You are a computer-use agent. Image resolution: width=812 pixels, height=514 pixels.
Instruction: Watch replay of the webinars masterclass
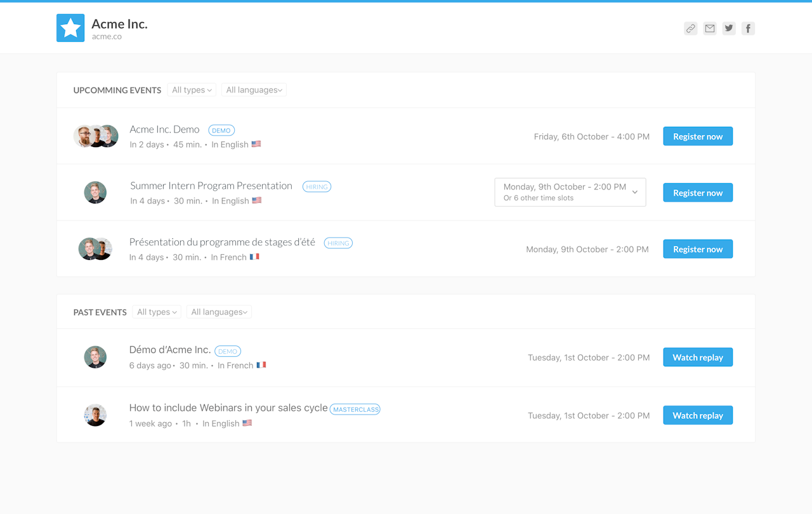tap(698, 416)
